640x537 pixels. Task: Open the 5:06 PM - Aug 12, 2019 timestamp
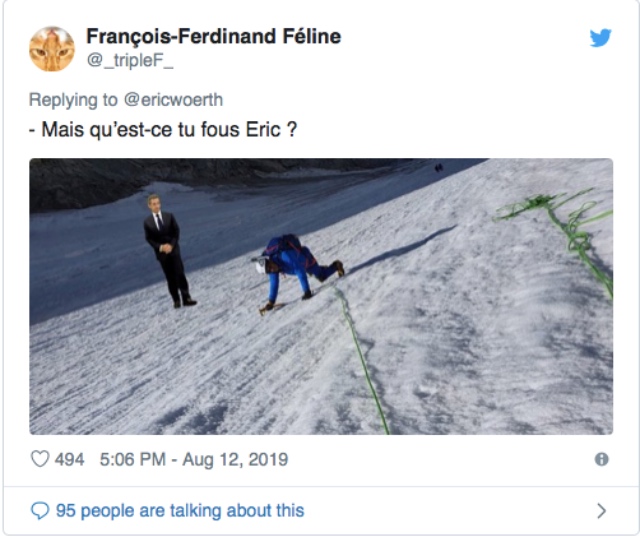click(194, 459)
